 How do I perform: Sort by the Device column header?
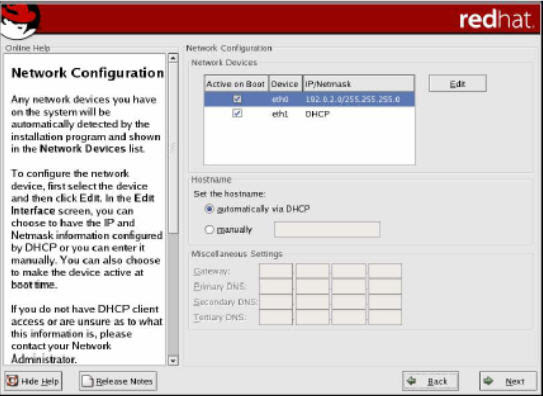point(285,84)
